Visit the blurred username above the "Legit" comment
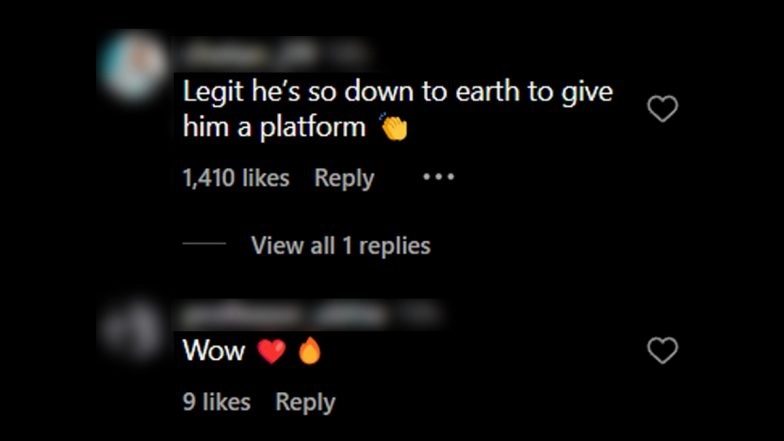Screen dimensions: 784x441 (x=248, y=54)
